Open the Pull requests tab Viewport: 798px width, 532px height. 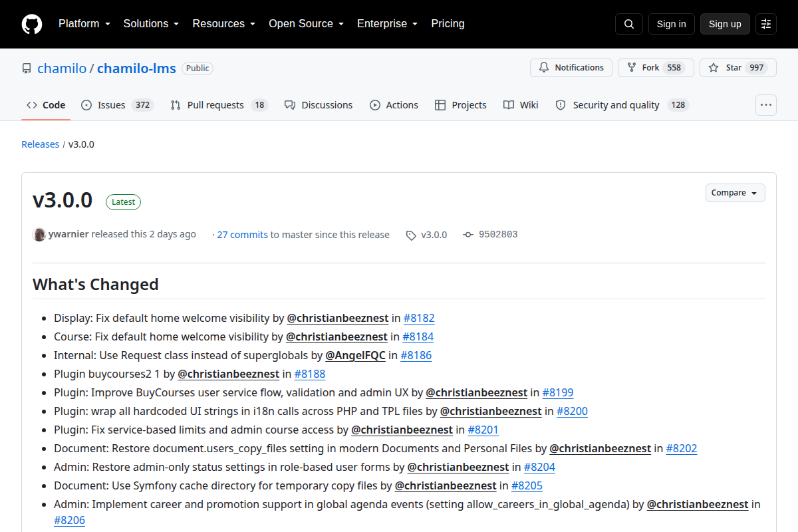pyautogui.click(x=219, y=105)
